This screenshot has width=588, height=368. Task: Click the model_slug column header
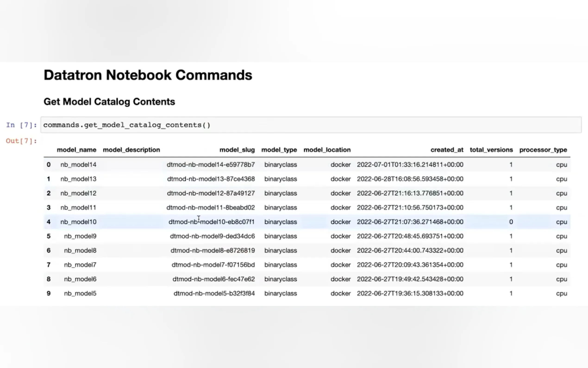pyautogui.click(x=237, y=150)
